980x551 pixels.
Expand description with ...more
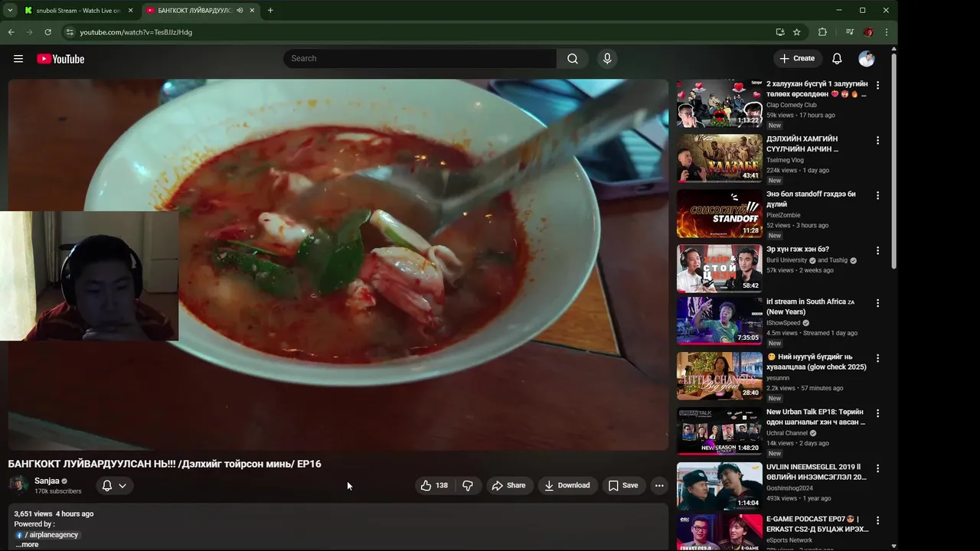click(x=27, y=545)
